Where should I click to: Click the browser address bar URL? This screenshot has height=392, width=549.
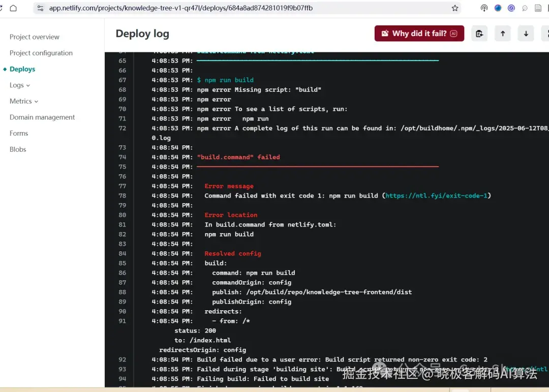(180, 8)
